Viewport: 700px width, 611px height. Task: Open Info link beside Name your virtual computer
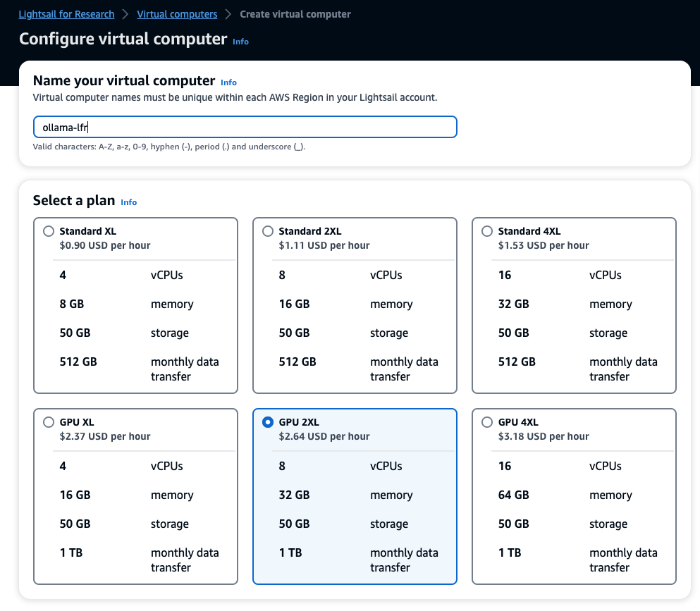point(228,82)
